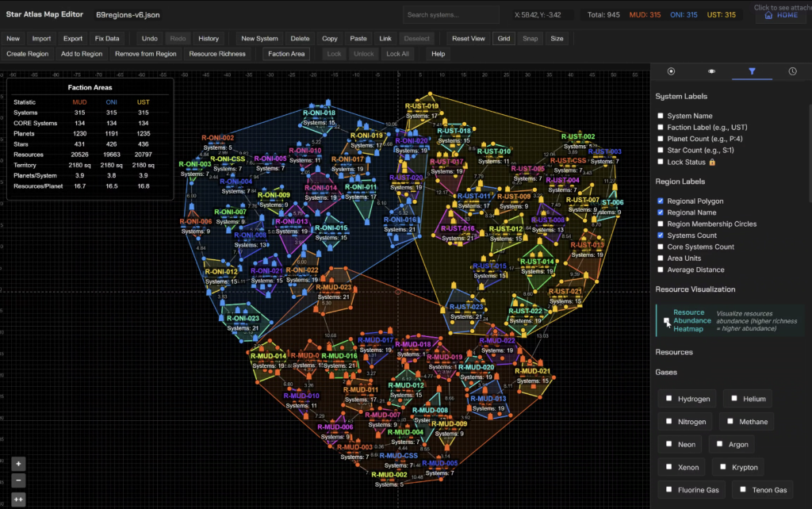
Task: Enable Snap from the toolbar
Action: point(530,38)
